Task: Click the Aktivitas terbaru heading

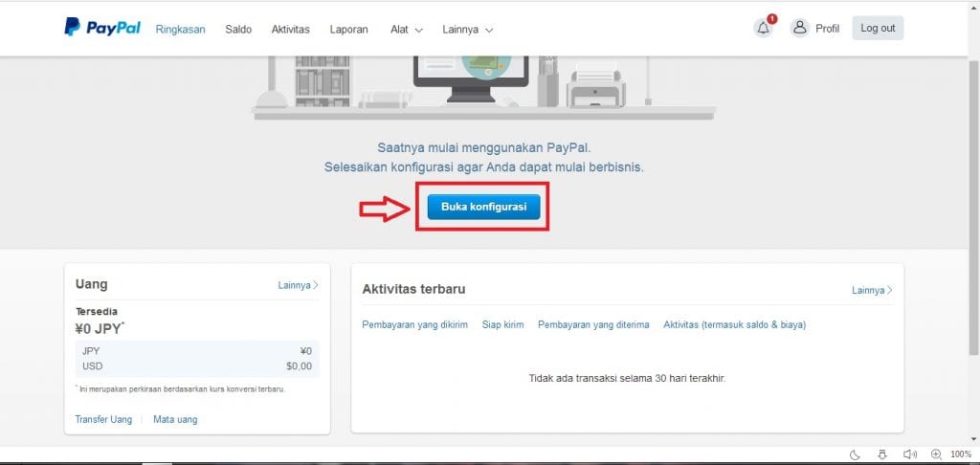Action: click(413, 289)
